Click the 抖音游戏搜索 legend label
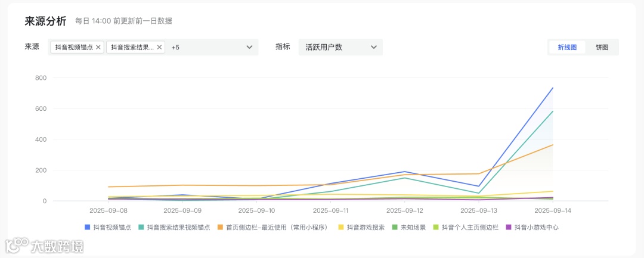The image size is (644, 258). [366, 227]
